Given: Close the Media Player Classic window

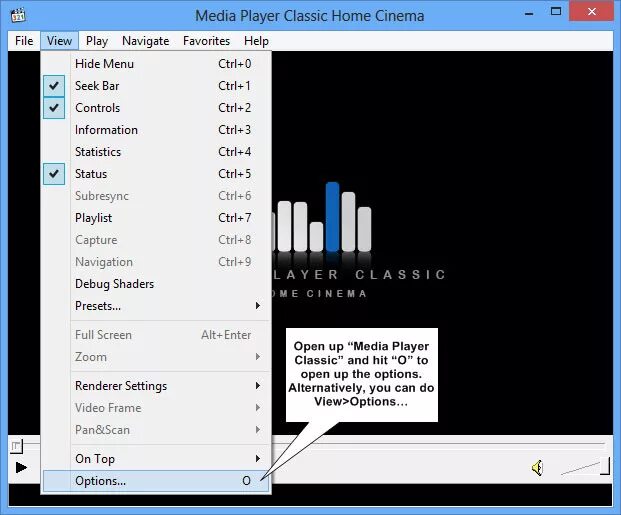Looking at the screenshot, I should [x=592, y=11].
